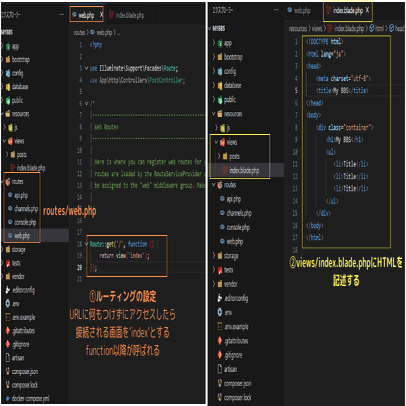Fold the comment block at line 6, left editor
The width and height of the screenshot is (406, 406).
click(x=87, y=103)
